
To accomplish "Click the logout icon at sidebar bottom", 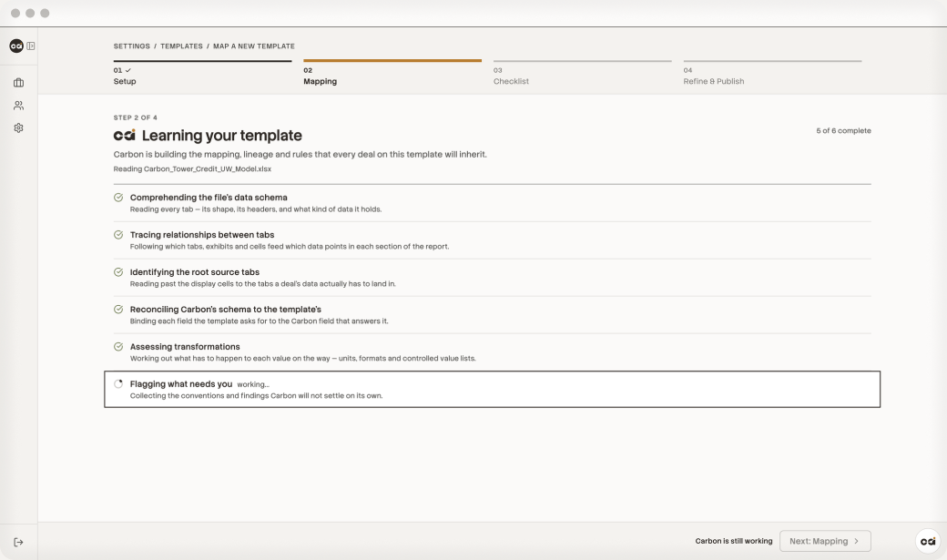I will 19,542.
